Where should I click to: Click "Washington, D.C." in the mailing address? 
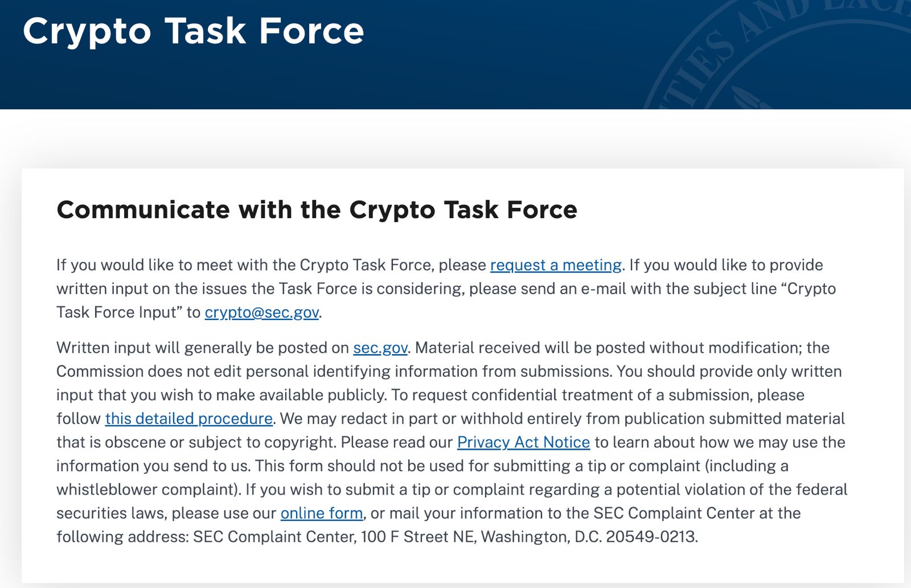click(x=541, y=537)
